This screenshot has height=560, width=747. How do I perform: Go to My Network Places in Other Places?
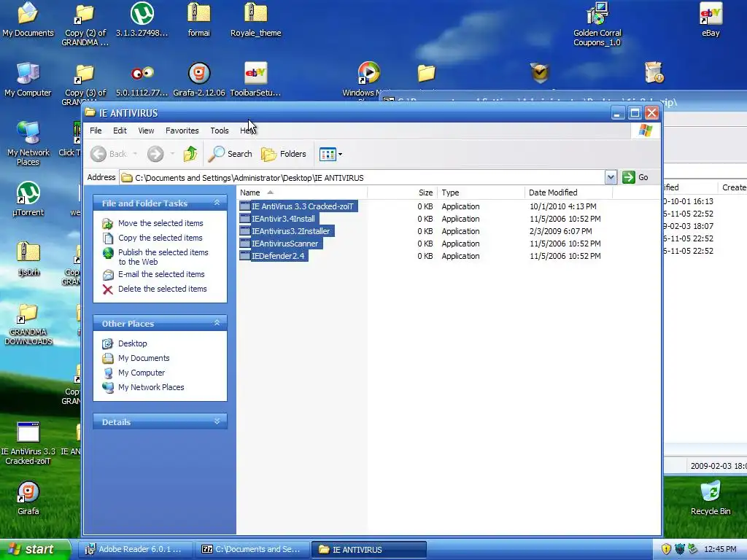[151, 388]
